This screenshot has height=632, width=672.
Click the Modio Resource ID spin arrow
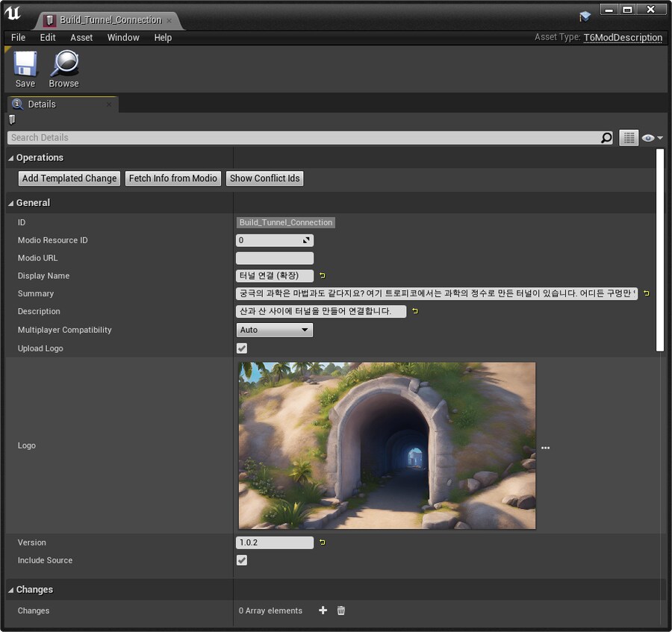click(x=306, y=240)
